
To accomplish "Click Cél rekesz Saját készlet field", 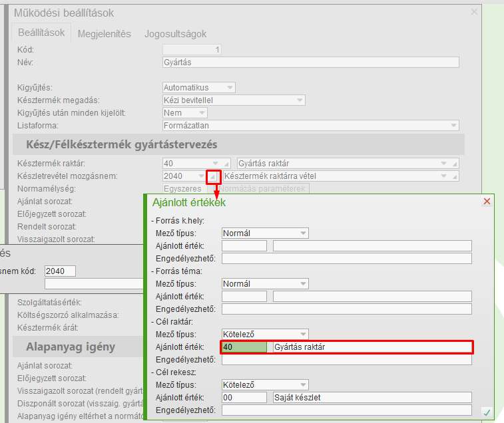I will pos(372,397).
